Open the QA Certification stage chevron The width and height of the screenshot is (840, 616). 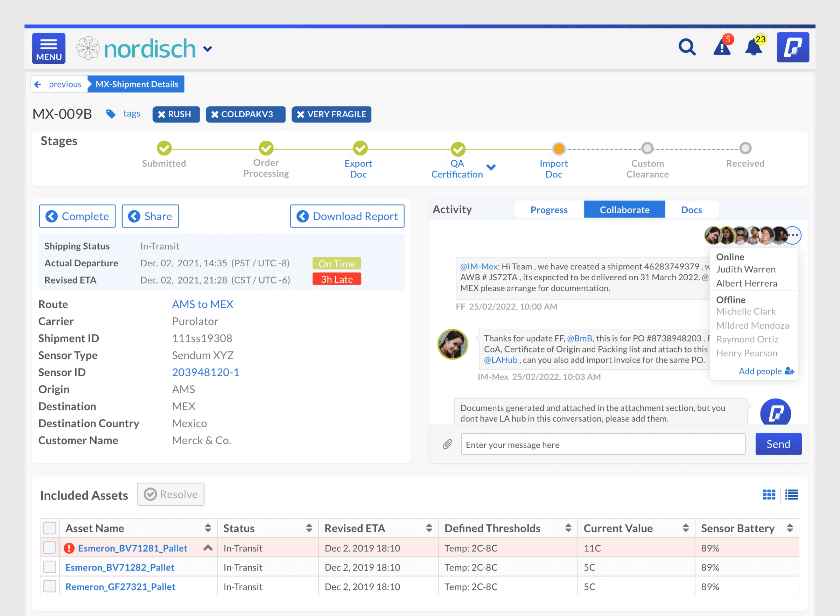click(491, 167)
